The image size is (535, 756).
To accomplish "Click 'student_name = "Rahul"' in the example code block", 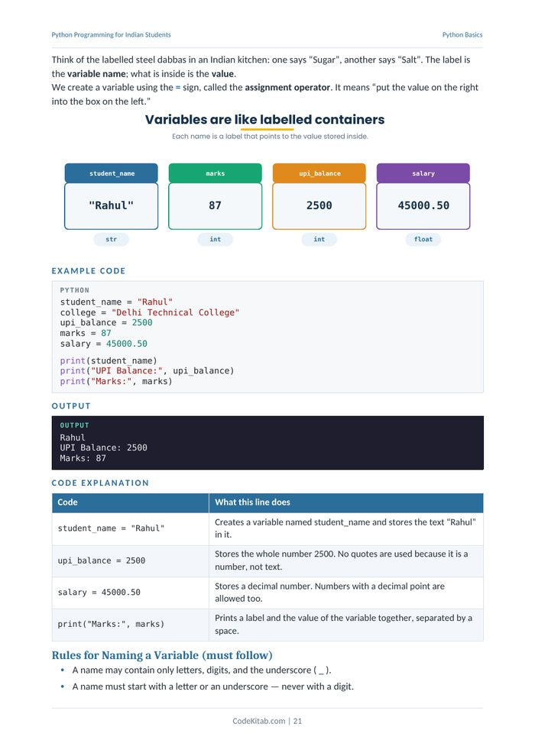I will (116, 302).
